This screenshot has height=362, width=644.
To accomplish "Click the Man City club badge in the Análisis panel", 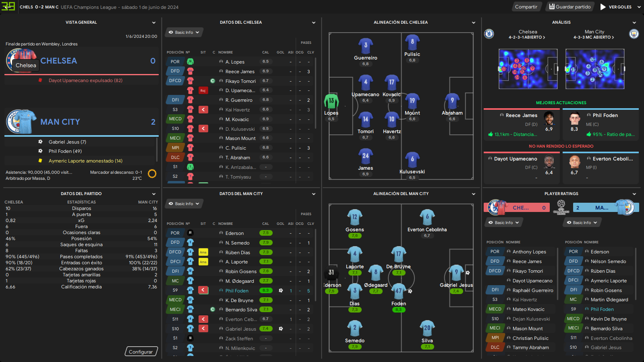I will pyautogui.click(x=634, y=34).
